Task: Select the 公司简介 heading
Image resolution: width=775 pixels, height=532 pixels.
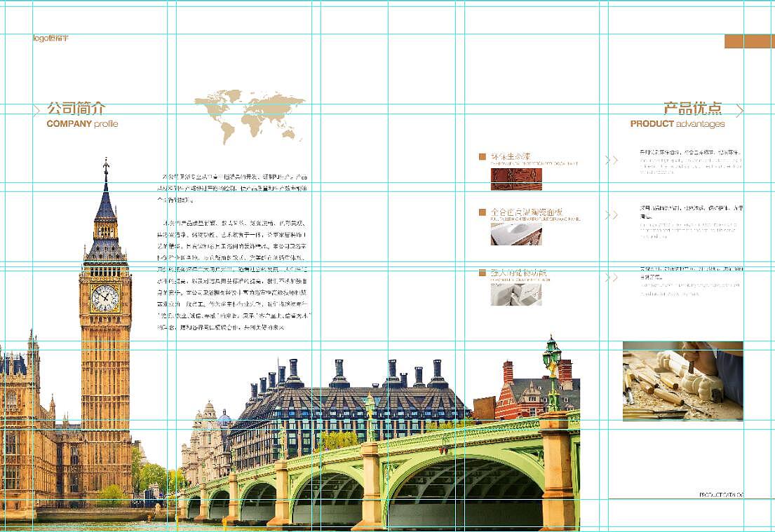Action: coord(76,108)
